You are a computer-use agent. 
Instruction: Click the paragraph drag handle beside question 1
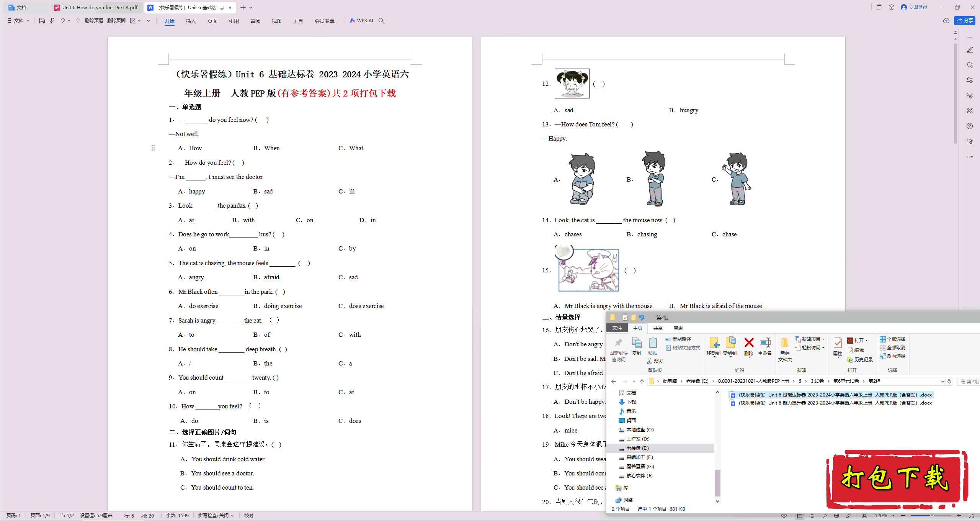tap(153, 148)
